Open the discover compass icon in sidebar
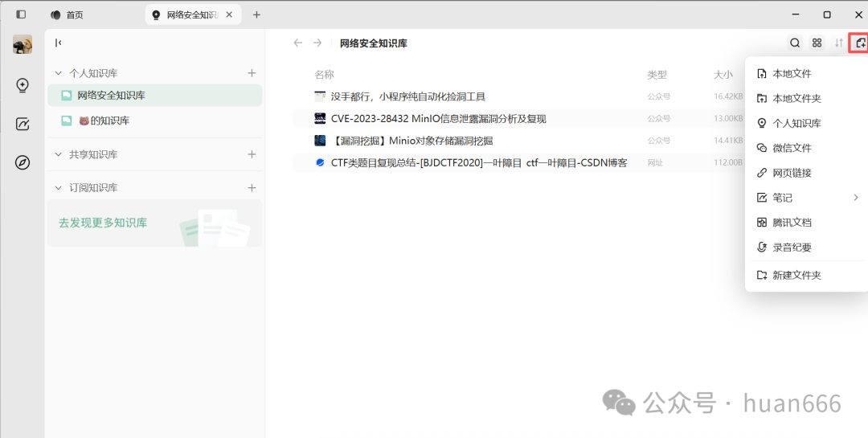 coord(23,162)
